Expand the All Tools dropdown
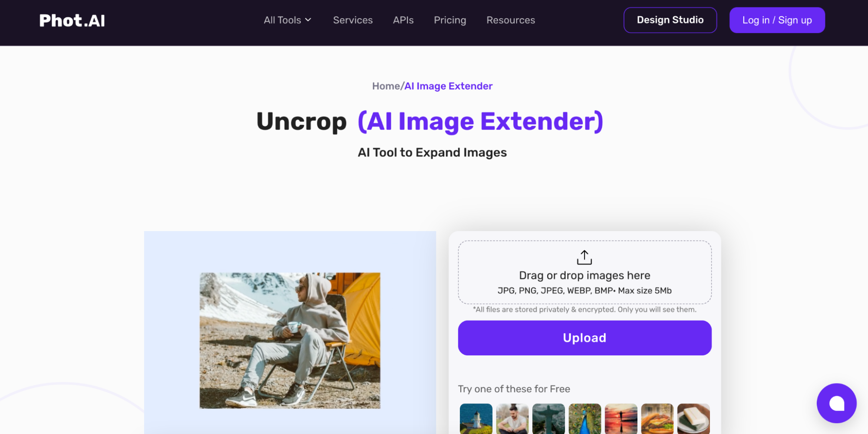The height and width of the screenshot is (434, 868). pyautogui.click(x=287, y=20)
